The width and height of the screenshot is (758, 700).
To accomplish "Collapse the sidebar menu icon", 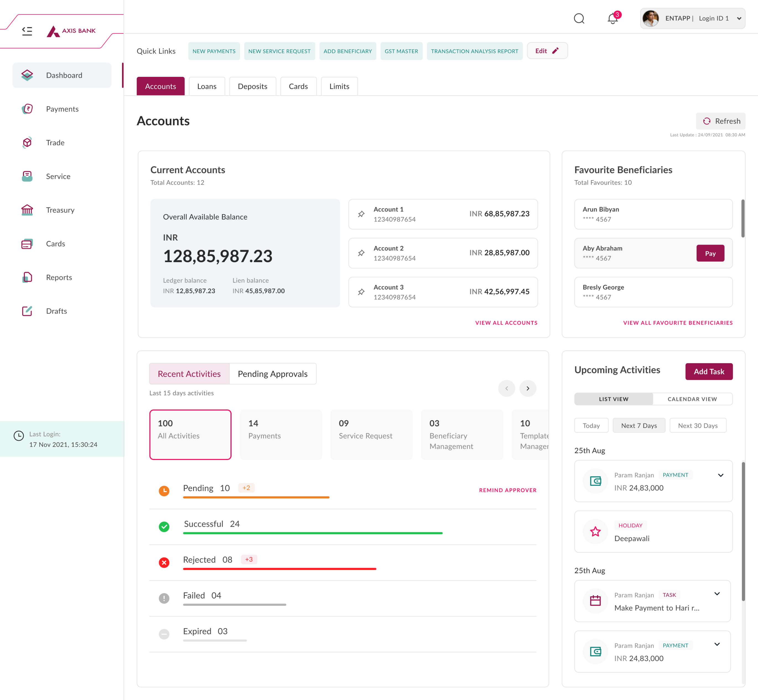I will tap(27, 31).
